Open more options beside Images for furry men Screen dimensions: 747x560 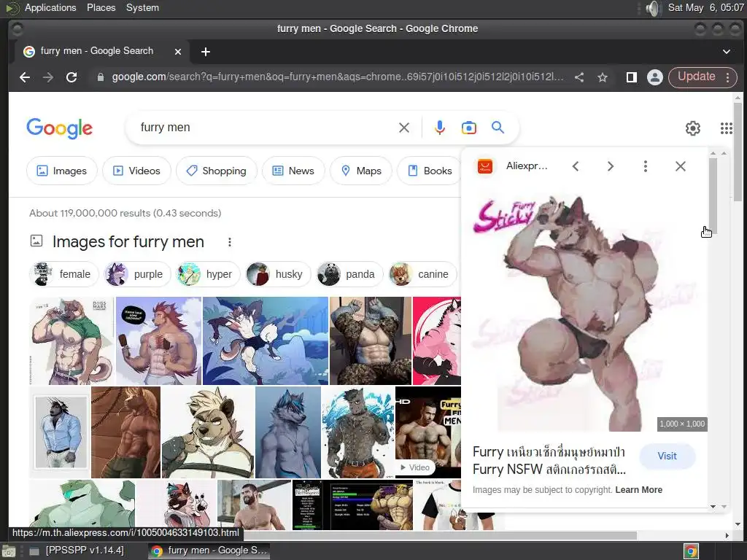230,242
